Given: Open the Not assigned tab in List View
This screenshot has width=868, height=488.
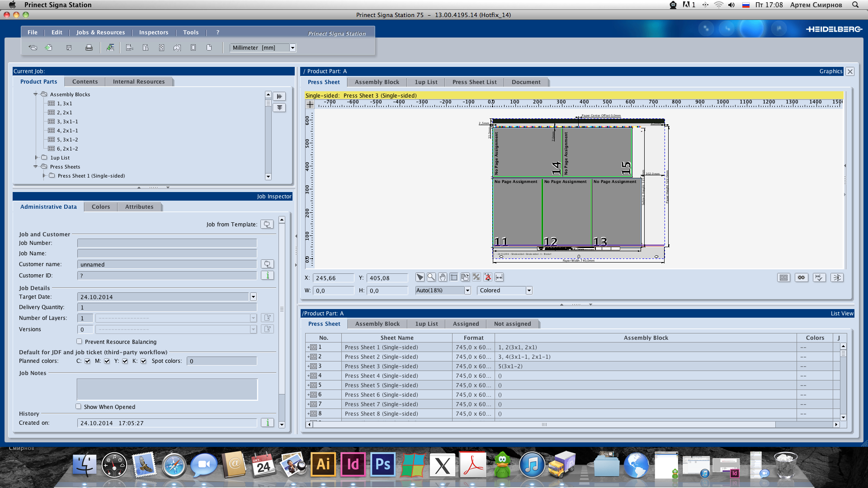Looking at the screenshot, I should tap(512, 324).
